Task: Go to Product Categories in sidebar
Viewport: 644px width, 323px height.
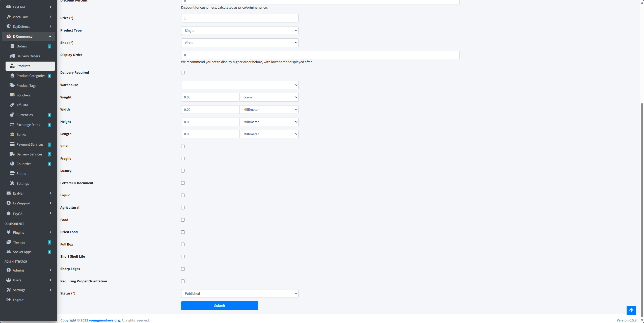Action: [x=31, y=76]
